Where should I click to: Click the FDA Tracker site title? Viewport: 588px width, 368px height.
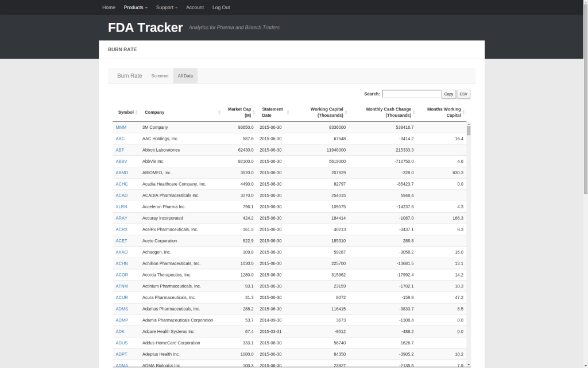(x=145, y=28)
